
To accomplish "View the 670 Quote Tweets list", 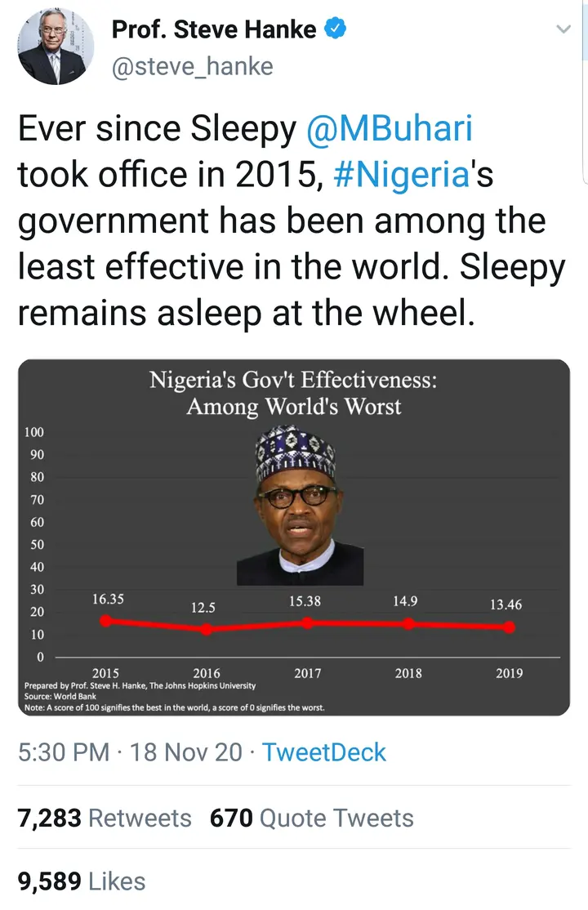I will 312,818.
